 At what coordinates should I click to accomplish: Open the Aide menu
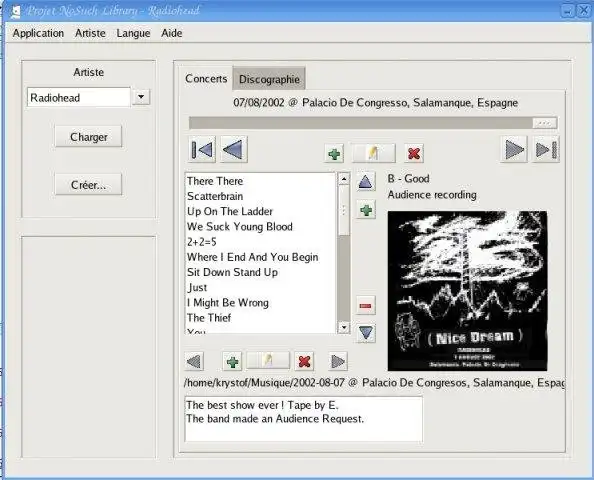pyautogui.click(x=172, y=33)
